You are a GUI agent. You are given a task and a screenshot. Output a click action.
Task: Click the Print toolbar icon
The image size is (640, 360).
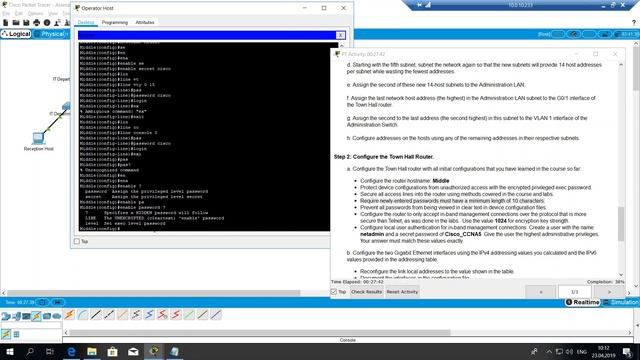coord(37,23)
